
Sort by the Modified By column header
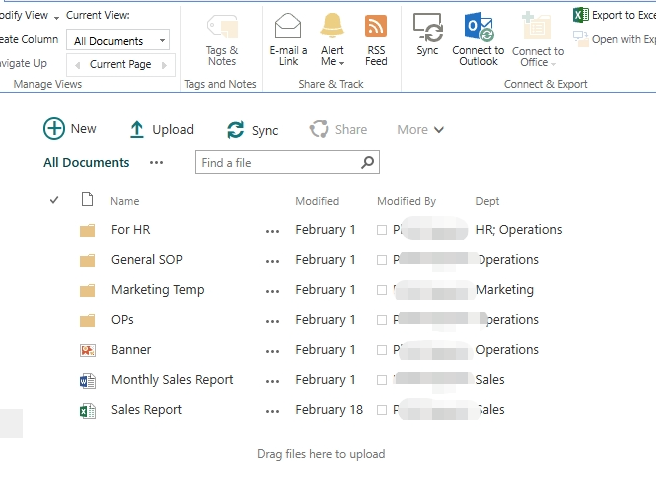point(406,201)
